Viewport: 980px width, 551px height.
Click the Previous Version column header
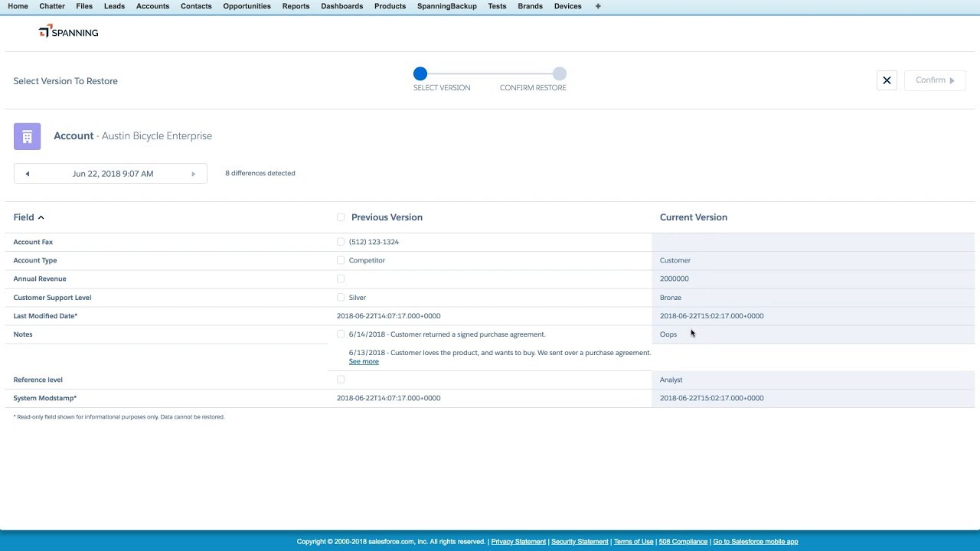click(387, 217)
